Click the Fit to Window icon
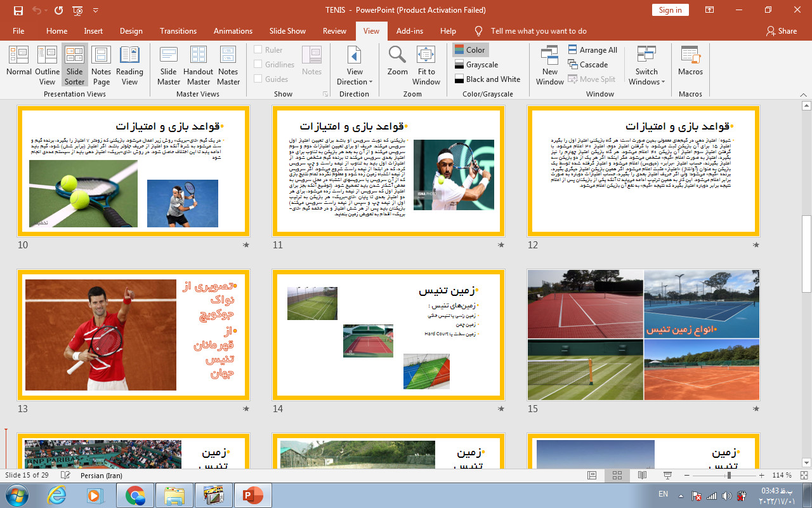Screen dimensions: 812x508 426,63
